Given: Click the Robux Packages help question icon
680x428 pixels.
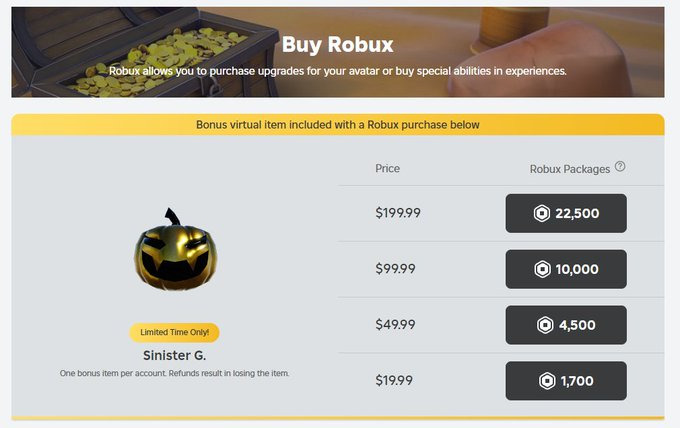Looking at the screenshot, I should (620, 167).
